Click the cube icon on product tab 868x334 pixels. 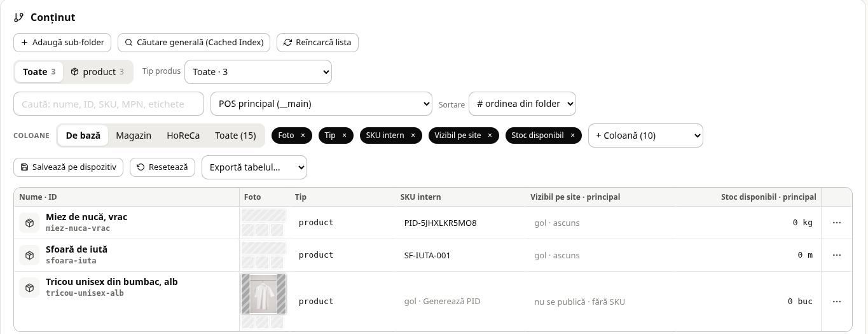coord(74,72)
